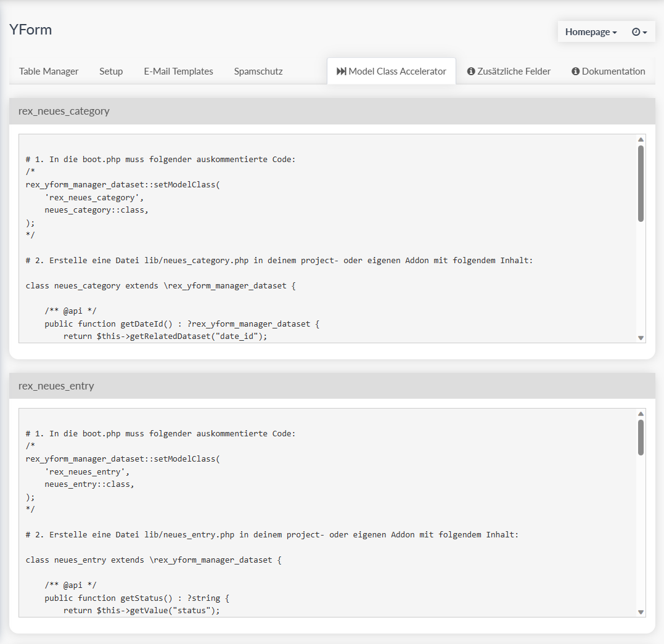Screen dimensions: 664x644
Task: Click the line neues_entry::class, in the code
Action: click(89, 484)
